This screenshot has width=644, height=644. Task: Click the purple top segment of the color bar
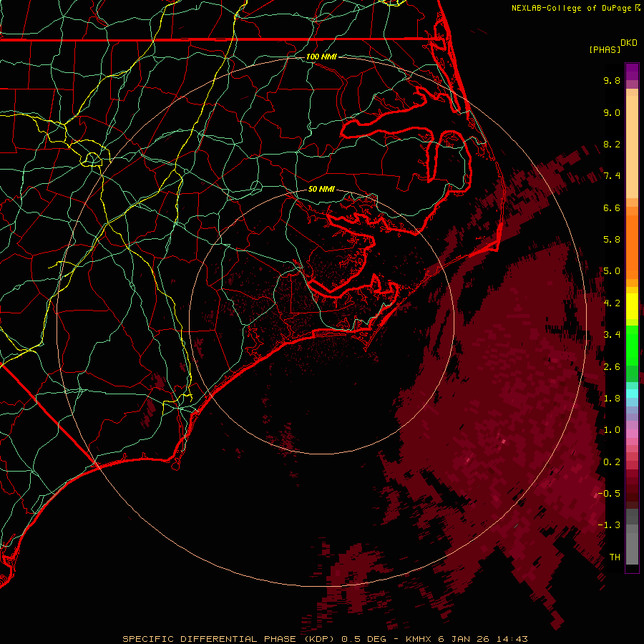[x=632, y=72]
